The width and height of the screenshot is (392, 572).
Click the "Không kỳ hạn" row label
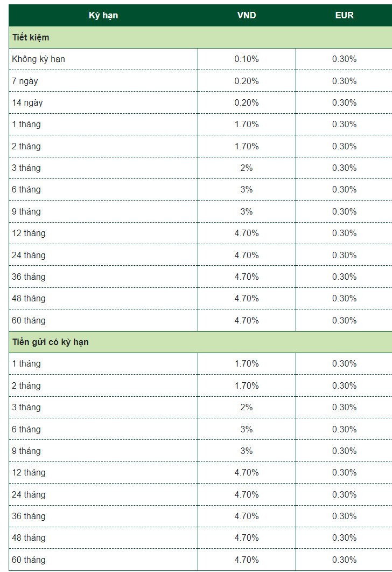(38, 59)
